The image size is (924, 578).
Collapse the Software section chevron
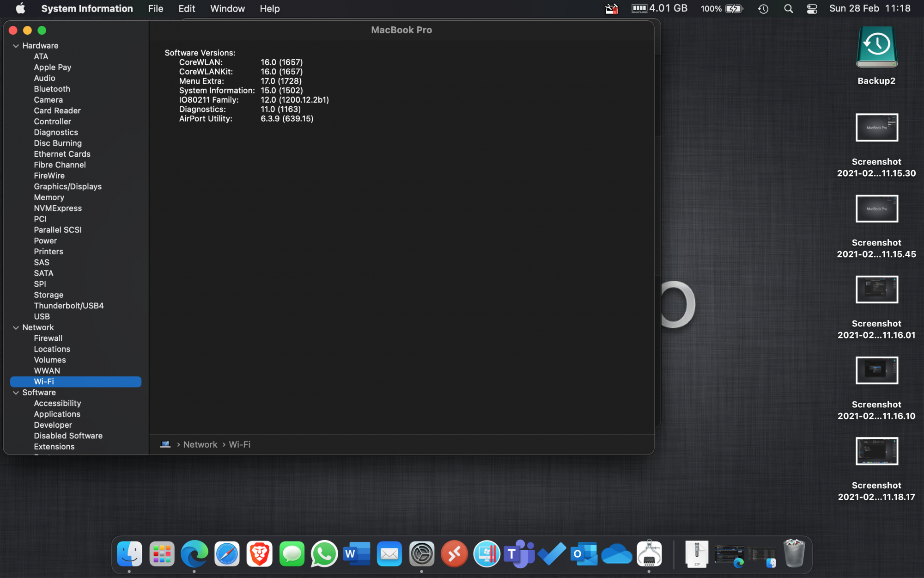tap(16, 393)
